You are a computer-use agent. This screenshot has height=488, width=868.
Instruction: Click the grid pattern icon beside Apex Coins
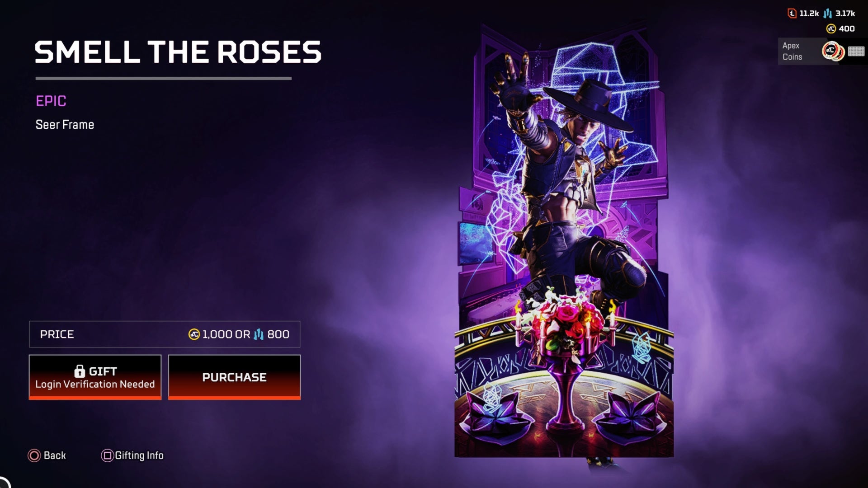pyautogui.click(x=856, y=51)
